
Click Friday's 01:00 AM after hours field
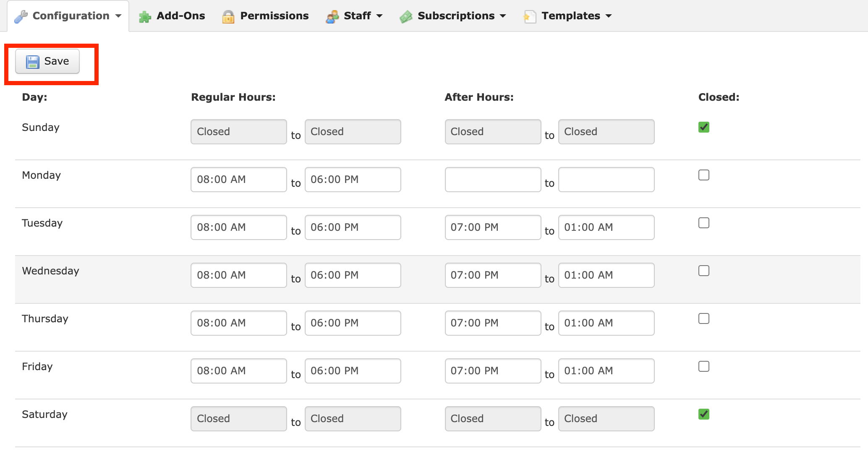606,371
